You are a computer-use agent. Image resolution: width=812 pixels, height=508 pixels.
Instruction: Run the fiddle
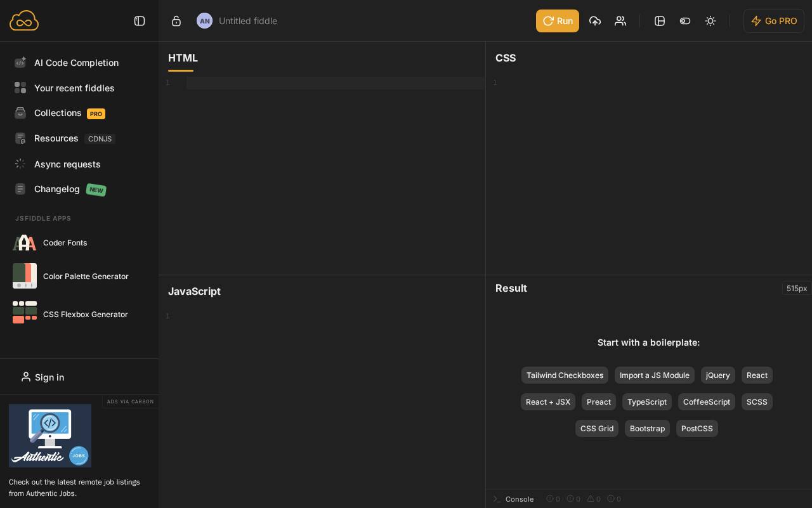[x=557, y=21]
